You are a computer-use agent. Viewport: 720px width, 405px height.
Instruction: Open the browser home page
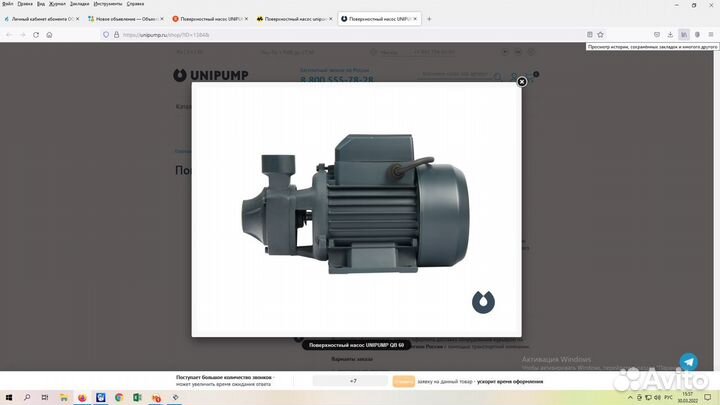(x=49, y=35)
